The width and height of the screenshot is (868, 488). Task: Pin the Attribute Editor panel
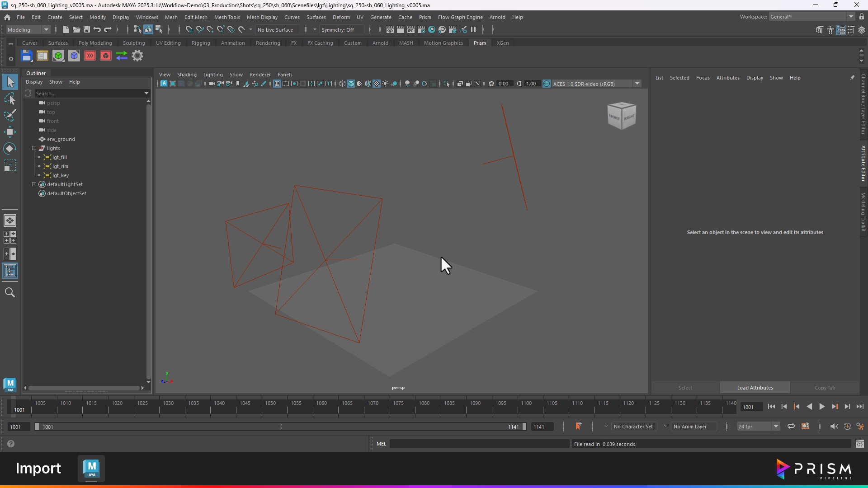pos(852,78)
